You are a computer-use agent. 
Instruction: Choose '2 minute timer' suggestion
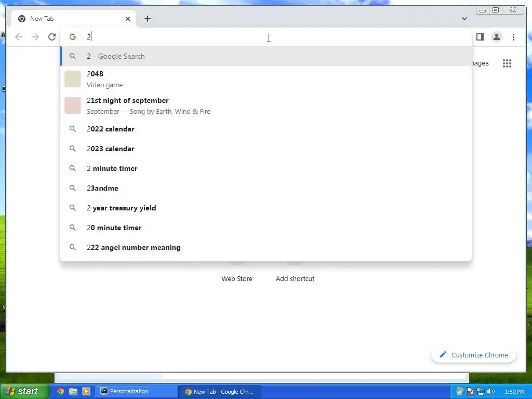266,168
